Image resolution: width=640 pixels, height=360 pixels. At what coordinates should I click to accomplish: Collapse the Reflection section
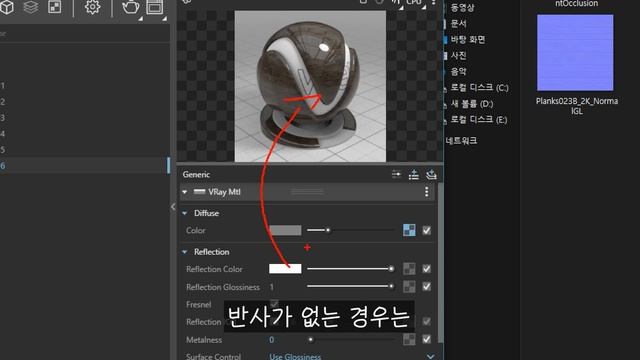(185, 252)
